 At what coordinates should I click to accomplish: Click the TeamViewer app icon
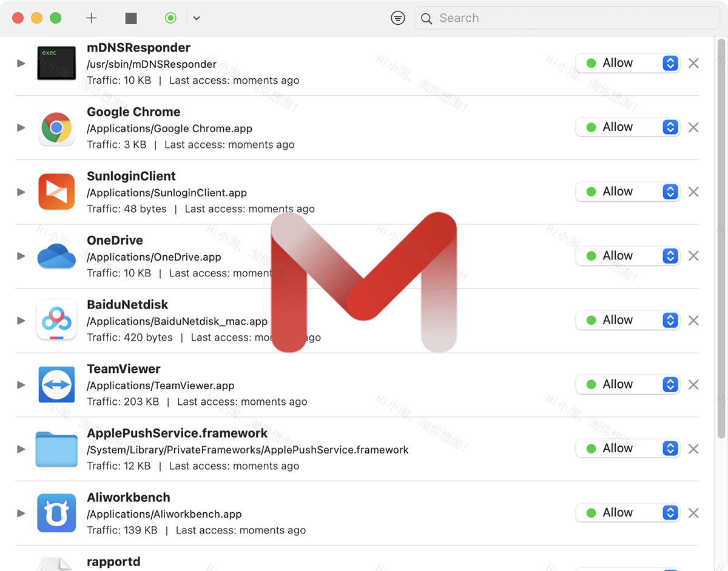(x=56, y=384)
